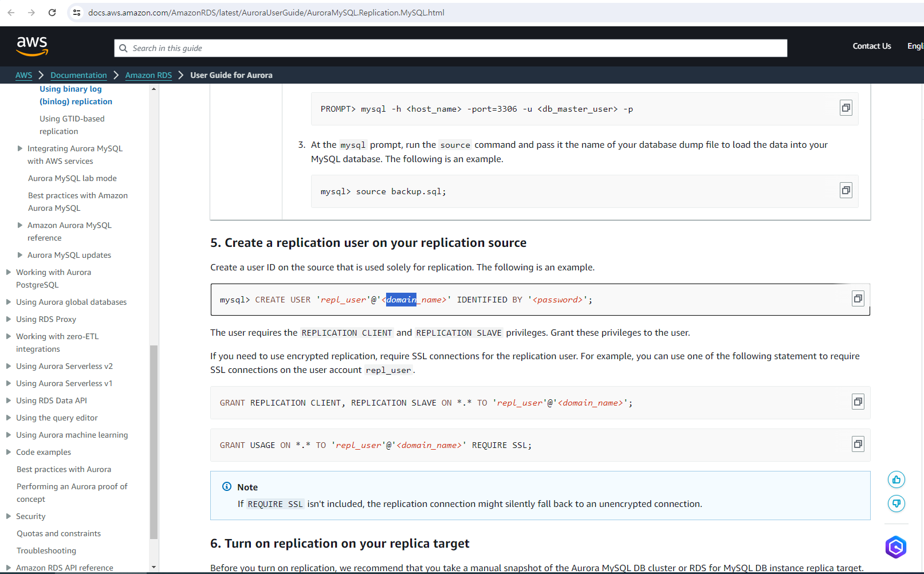This screenshot has height=574, width=924.
Task: Open Using binary log (binlog) replication
Action: [x=76, y=95]
